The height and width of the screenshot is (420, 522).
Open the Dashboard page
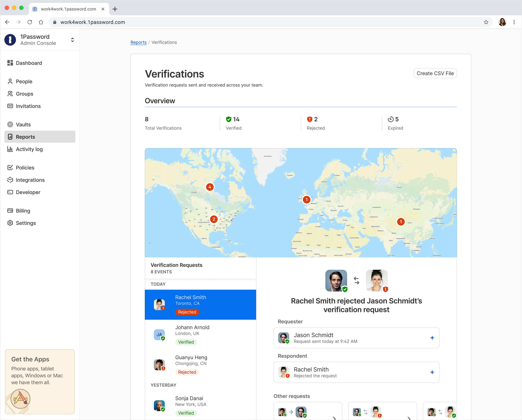click(x=29, y=63)
